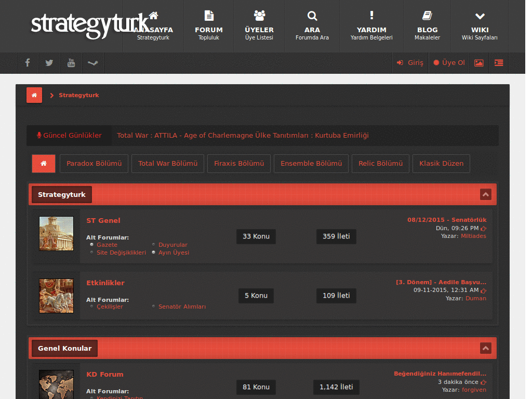
Task: Open the ST Genel forum
Action: (103, 220)
